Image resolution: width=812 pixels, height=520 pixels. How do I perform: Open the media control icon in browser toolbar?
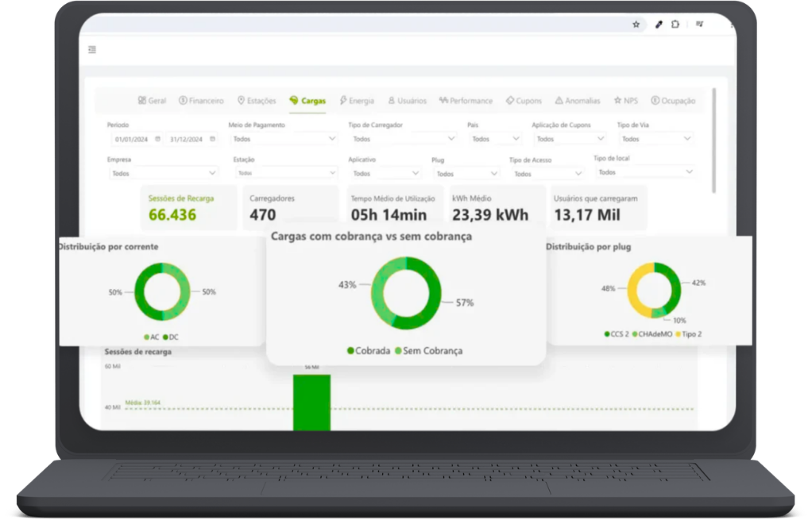(x=700, y=25)
